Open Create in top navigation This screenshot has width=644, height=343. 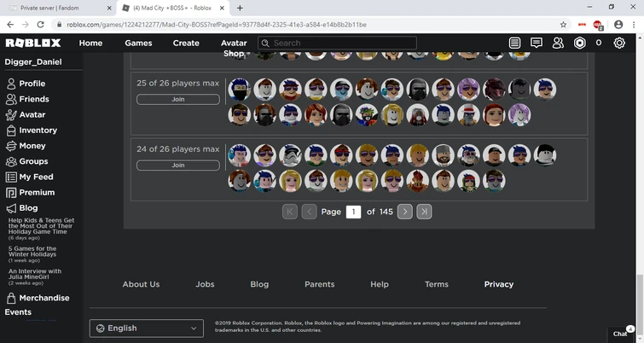[186, 43]
